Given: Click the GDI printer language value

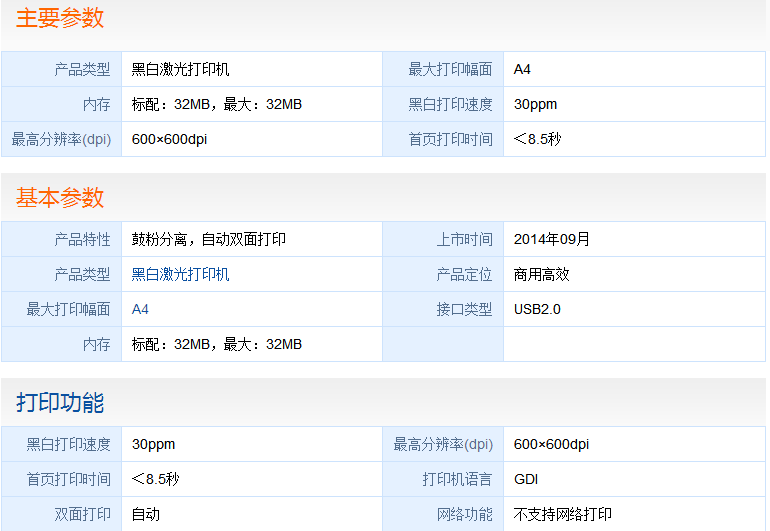Looking at the screenshot, I should (x=526, y=479).
